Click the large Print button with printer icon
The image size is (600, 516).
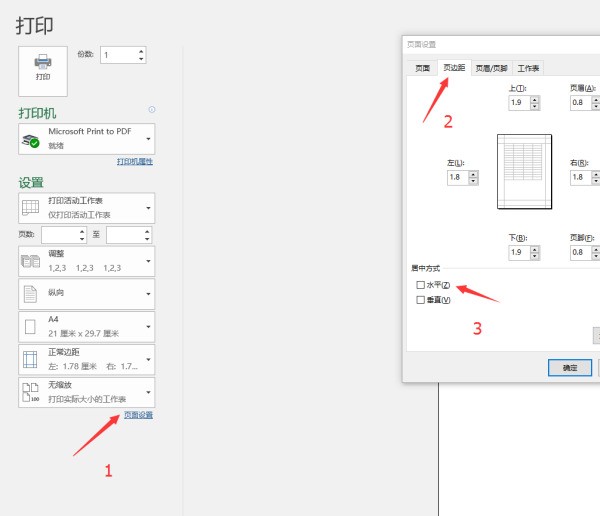43,67
